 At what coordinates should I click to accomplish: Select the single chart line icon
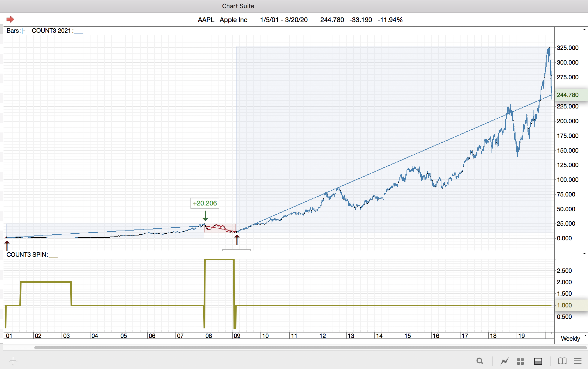[x=504, y=361]
